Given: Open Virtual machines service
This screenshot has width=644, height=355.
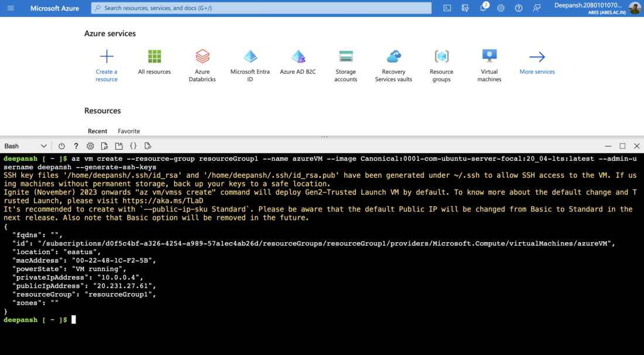Looking at the screenshot, I should 489,65.
